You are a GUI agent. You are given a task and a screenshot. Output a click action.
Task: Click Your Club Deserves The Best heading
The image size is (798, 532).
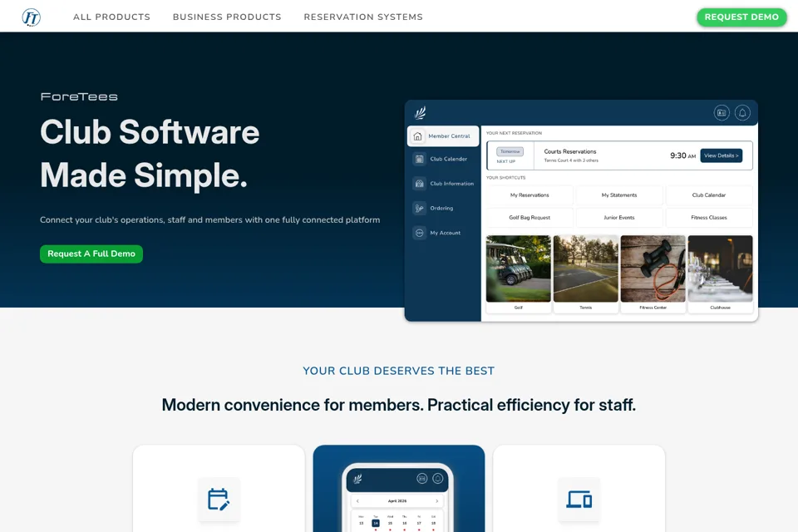(x=398, y=371)
